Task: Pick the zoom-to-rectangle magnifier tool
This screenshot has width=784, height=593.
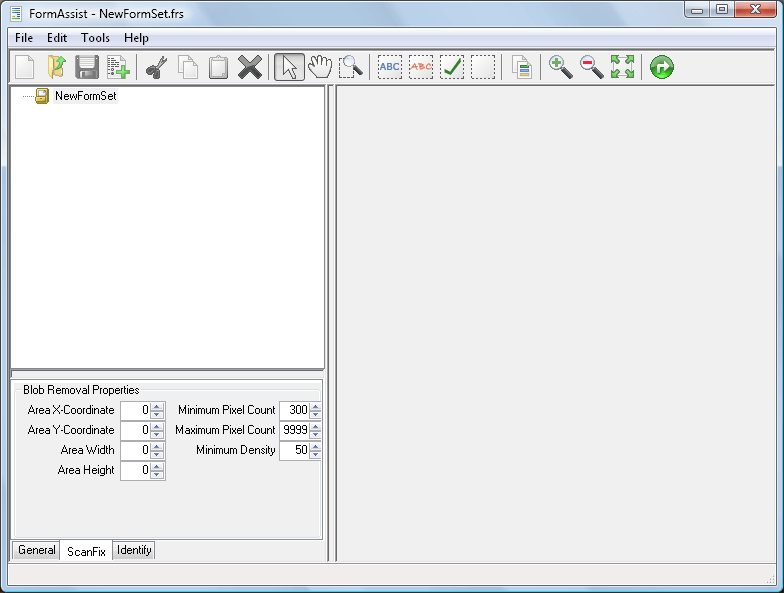Action: point(350,67)
